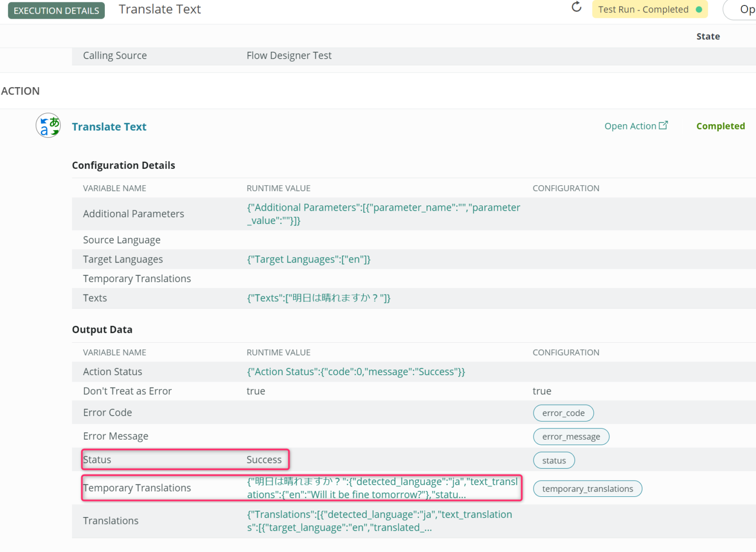Click the Target Languages runtime value
This screenshot has width=756, height=552.
(x=309, y=259)
